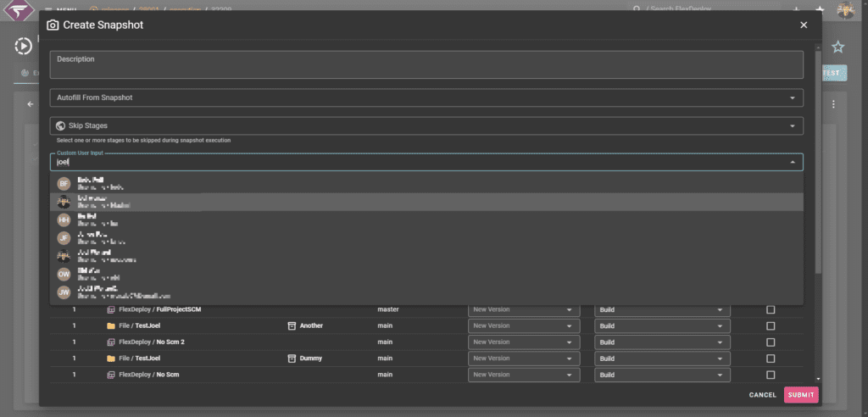This screenshot has width=868, height=417.
Task: Click the photo avatar between JF and OW options
Action: click(x=64, y=256)
